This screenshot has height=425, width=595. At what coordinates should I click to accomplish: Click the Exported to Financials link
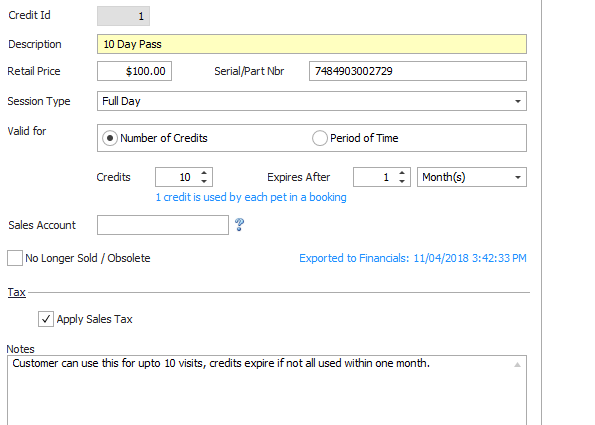tap(413, 258)
